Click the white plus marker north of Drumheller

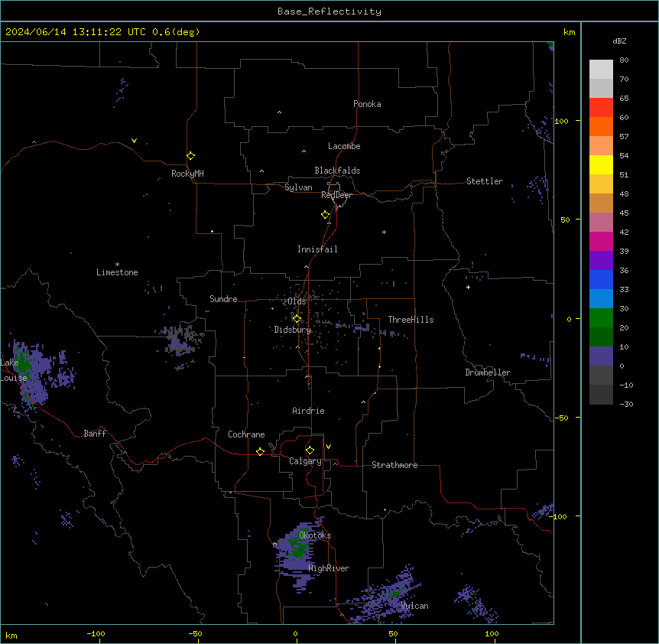coord(468,287)
